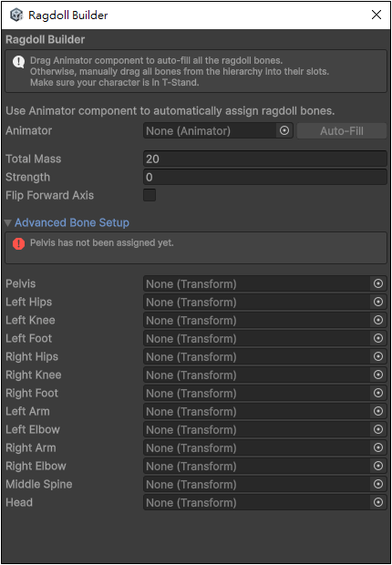392x565 pixels.
Task: Select the Right Knee transform slot
Action: point(257,375)
